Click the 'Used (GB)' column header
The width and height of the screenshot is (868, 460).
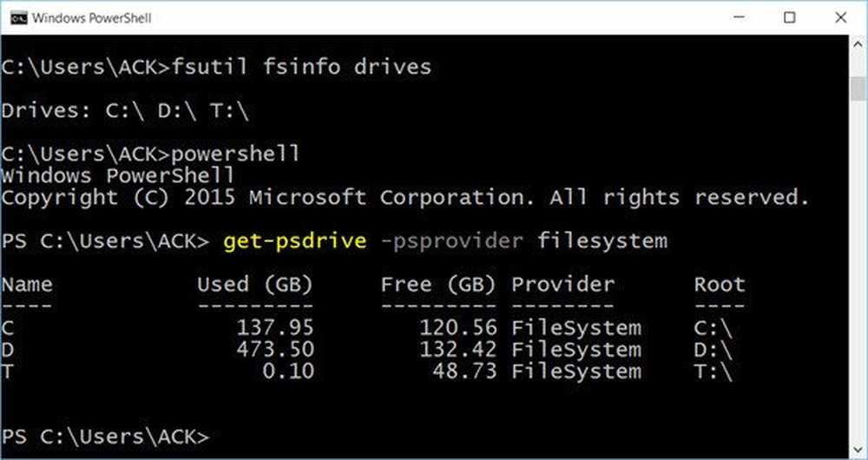(x=254, y=285)
